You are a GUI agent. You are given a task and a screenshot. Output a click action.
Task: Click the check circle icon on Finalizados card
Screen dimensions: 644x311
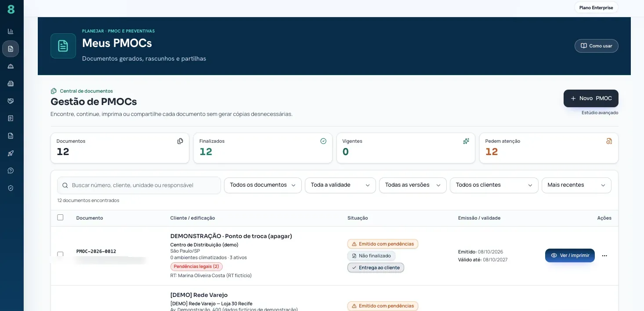tap(323, 141)
